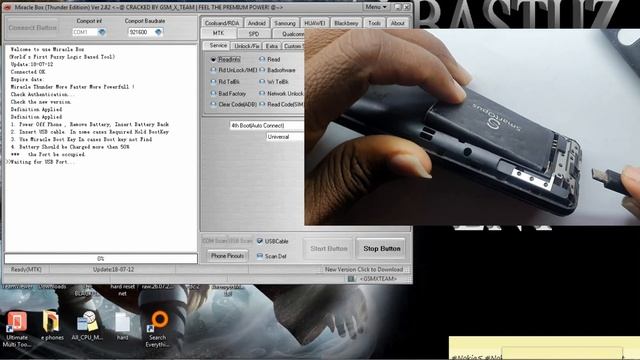Switch to the Samsung tab
Screen dimensions: 640x360
pyautogui.click(x=284, y=23)
